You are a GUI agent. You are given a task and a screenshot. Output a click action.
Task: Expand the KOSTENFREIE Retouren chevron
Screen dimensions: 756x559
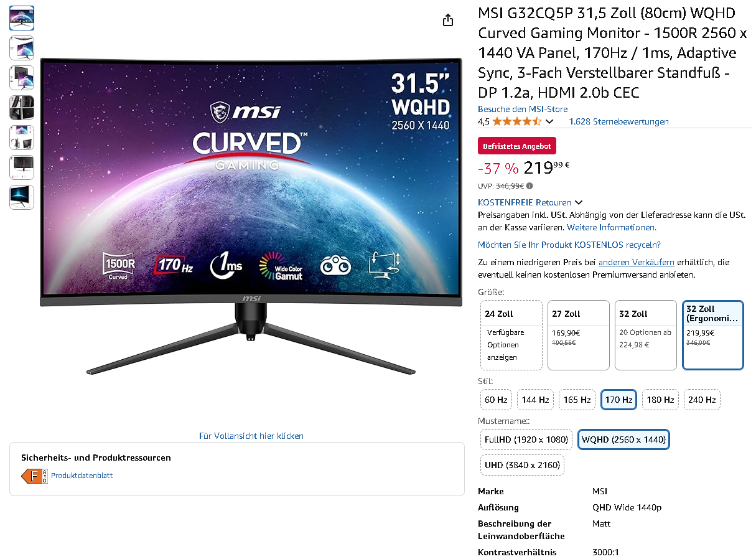[x=579, y=202]
